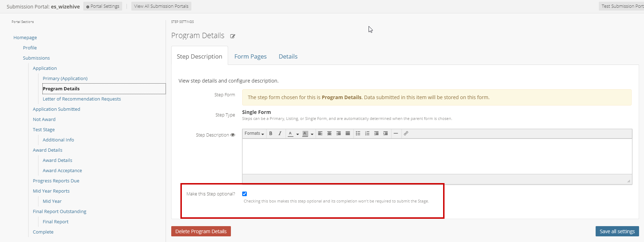Select Final Report Outstanding stage
Image resolution: width=644 pixels, height=242 pixels.
click(x=60, y=211)
